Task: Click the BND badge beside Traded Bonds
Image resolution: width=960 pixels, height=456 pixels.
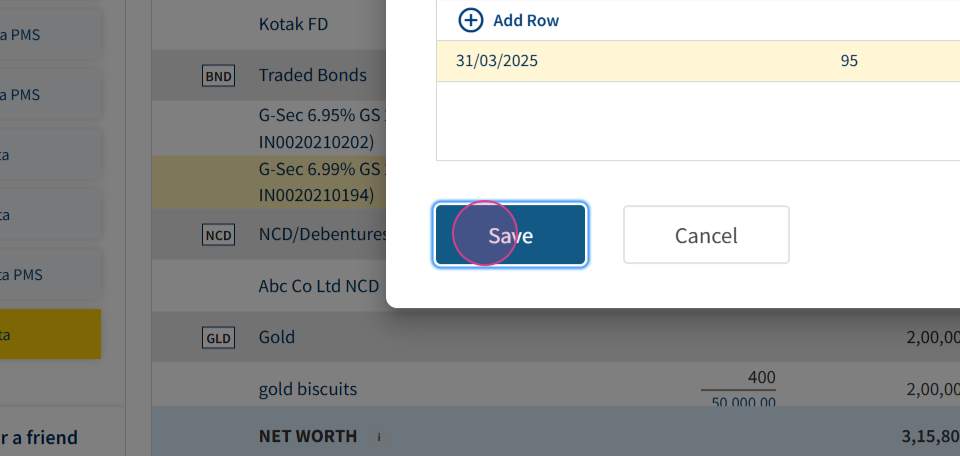Action: (x=218, y=76)
